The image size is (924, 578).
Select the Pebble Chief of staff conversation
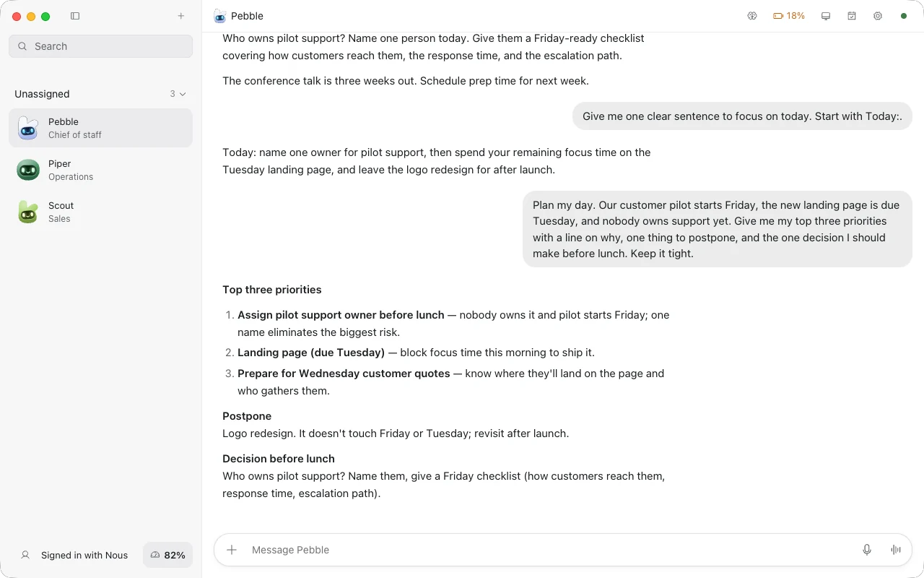(x=101, y=128)
